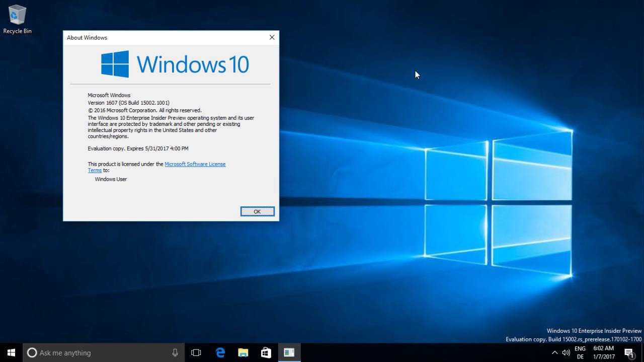Screen dimensions: 644x362
Task: Open the Recycle Bin desktop icon
Action: click(x=17, y=19)
